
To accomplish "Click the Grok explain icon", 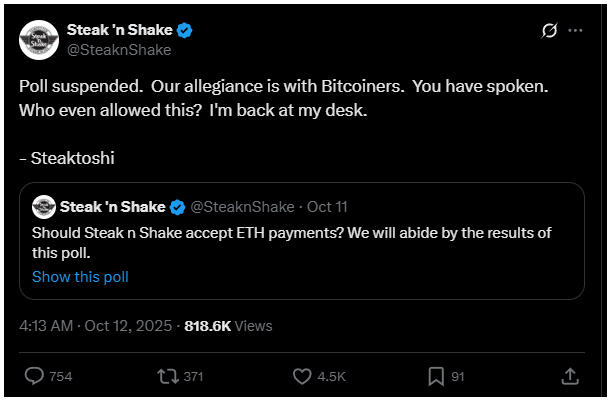I will 548,31.
